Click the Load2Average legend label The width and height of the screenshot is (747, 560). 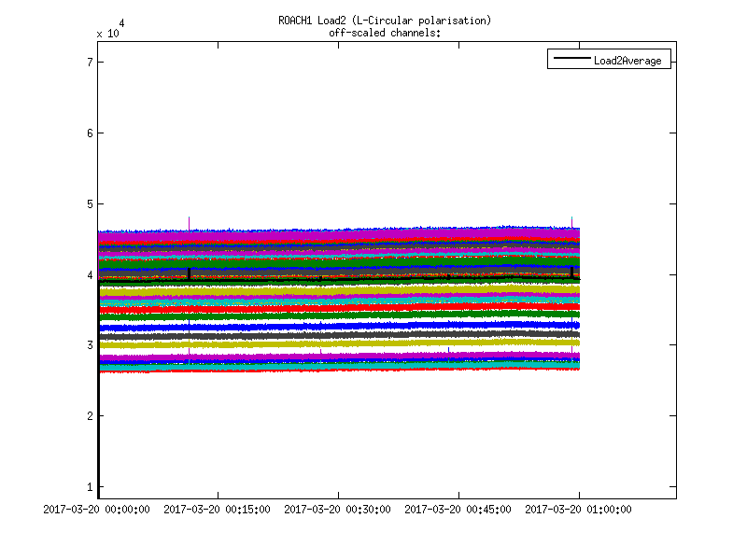[627, 61]
